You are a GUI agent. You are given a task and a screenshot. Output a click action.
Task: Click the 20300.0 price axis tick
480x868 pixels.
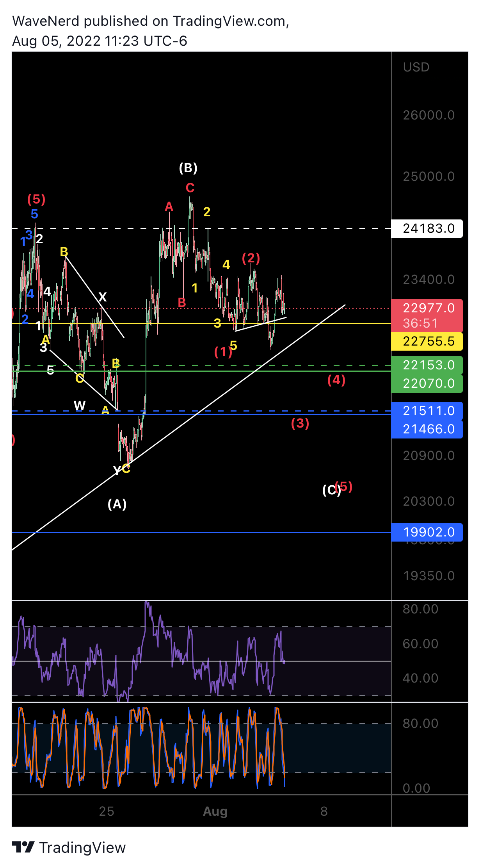428,501
